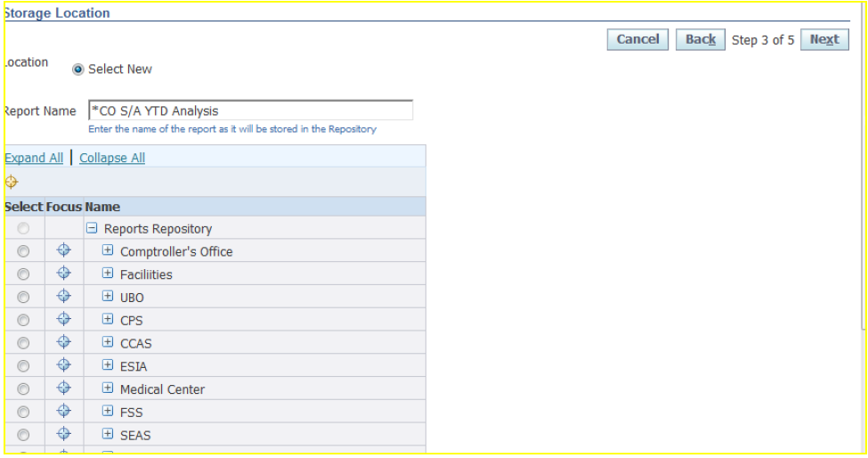Screen dimensions: 868x458
Task: Click the focus icon for FSS
Action: [x=64, y=411]
